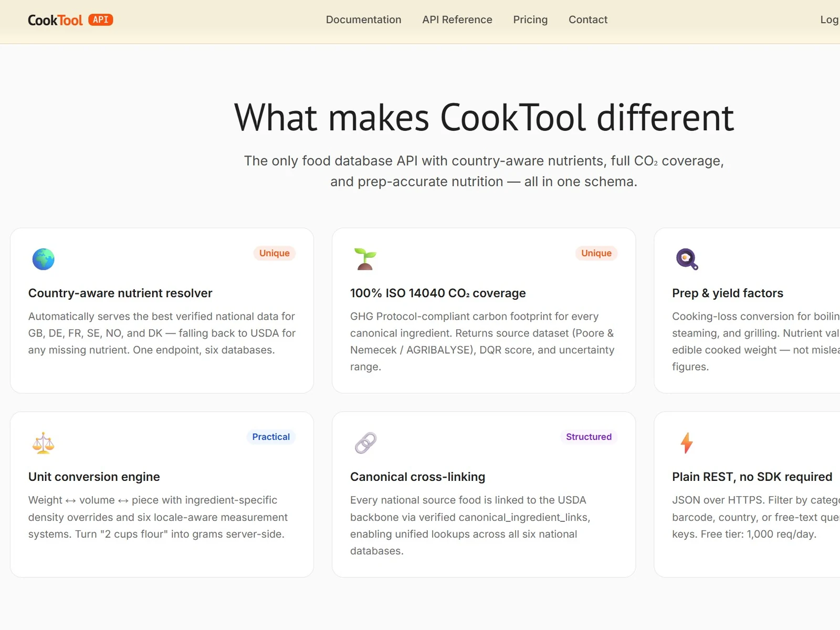840x630 pixels.
Task: Open the Contact nav link
Action: pos(588,19)
